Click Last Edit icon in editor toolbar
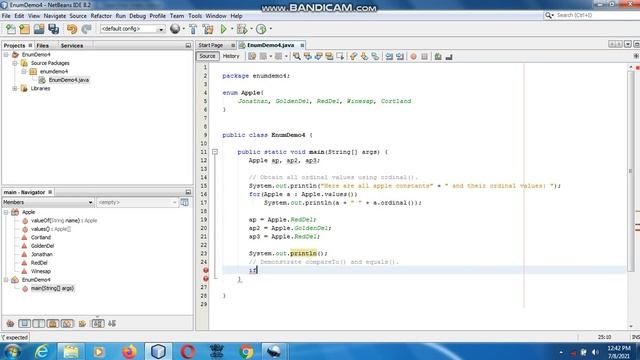 pyautogui.click(x=252, y=56)
